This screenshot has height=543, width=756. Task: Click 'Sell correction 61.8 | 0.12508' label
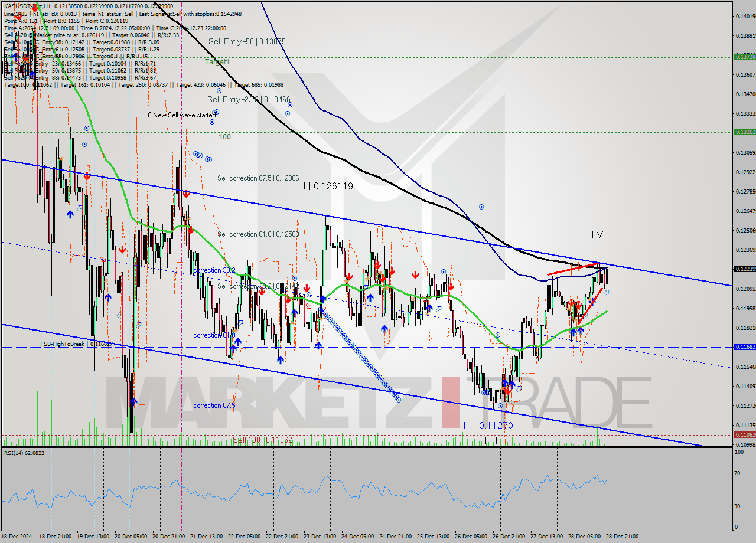[258, 234]
